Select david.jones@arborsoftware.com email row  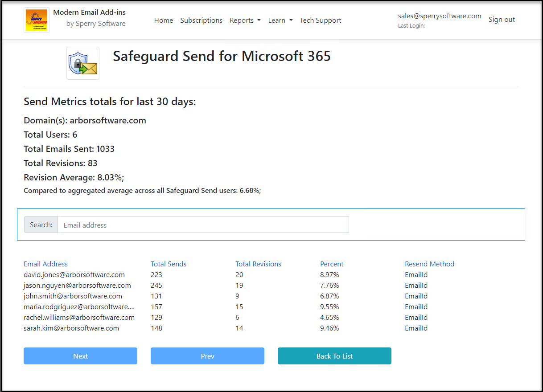(74, 274)
